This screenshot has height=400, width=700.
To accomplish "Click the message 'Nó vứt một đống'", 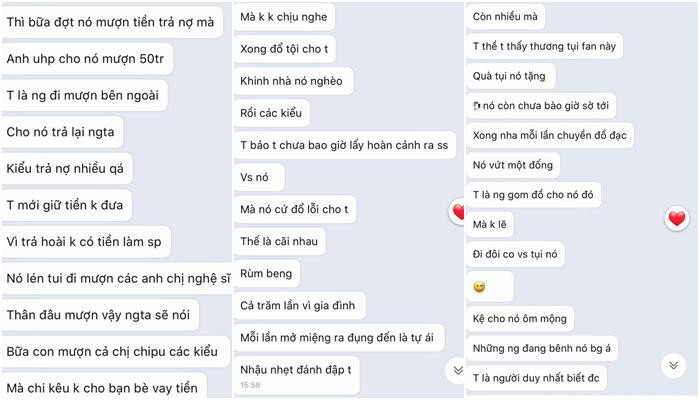I will (513, 165).
